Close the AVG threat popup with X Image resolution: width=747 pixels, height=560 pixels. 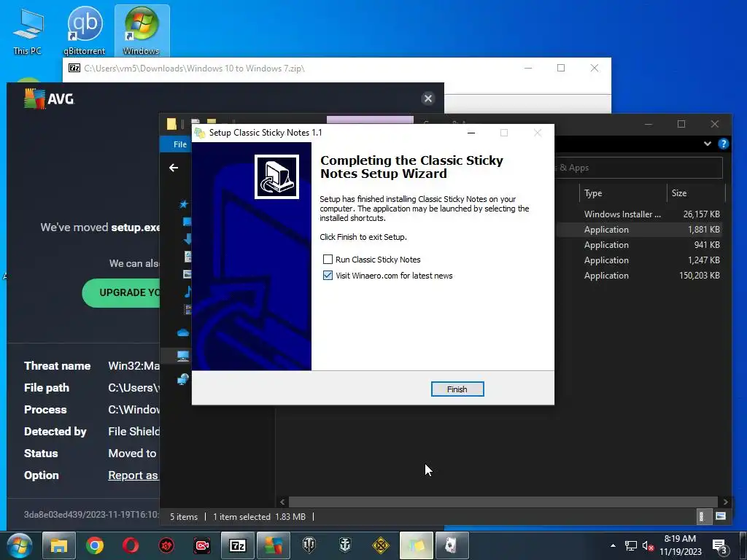tap(427, 98)
